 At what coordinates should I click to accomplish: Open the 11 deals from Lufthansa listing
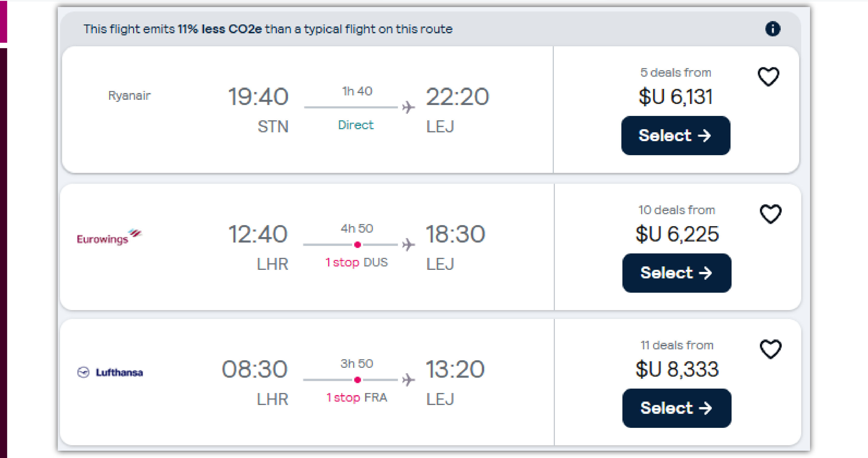pyautogui.click(x=678, y=345)
